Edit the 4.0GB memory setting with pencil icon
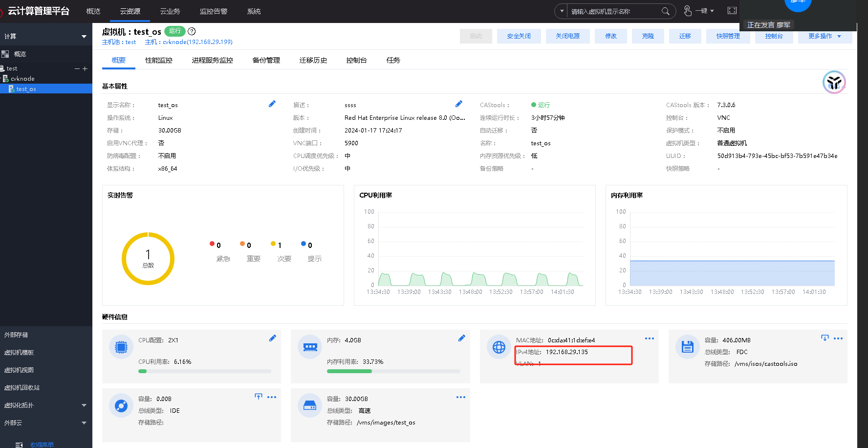Screen dimensions: 868x448 [x=461, y=338]
